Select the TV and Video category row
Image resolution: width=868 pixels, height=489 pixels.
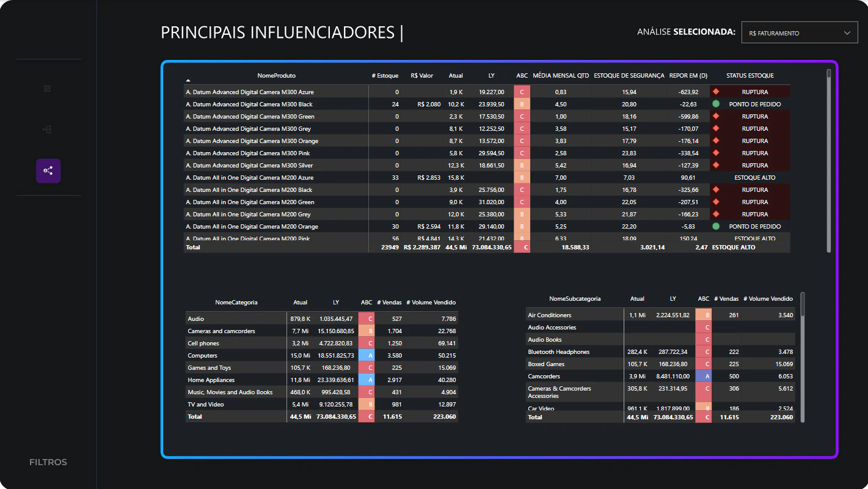(x=321, y=404)
